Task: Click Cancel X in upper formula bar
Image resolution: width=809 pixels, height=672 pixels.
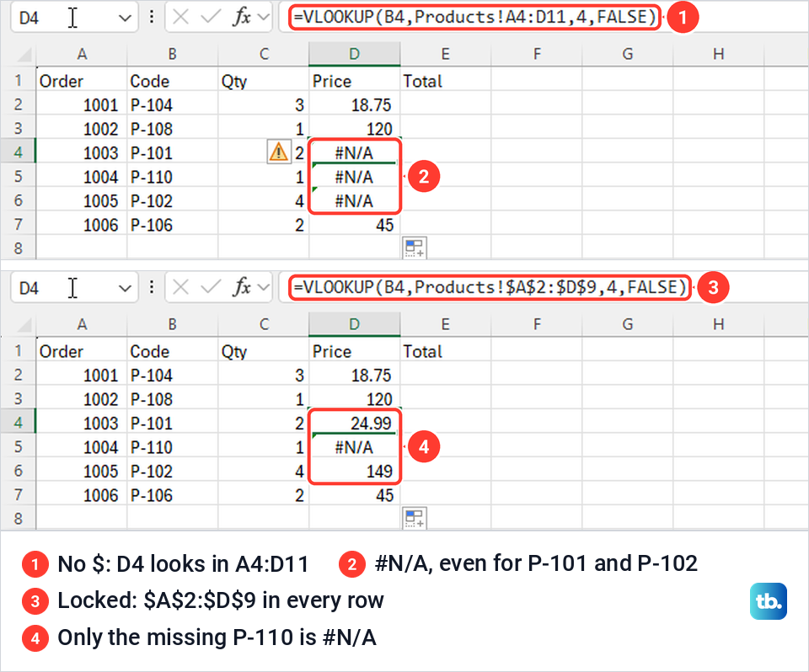Action: point(180,18)
